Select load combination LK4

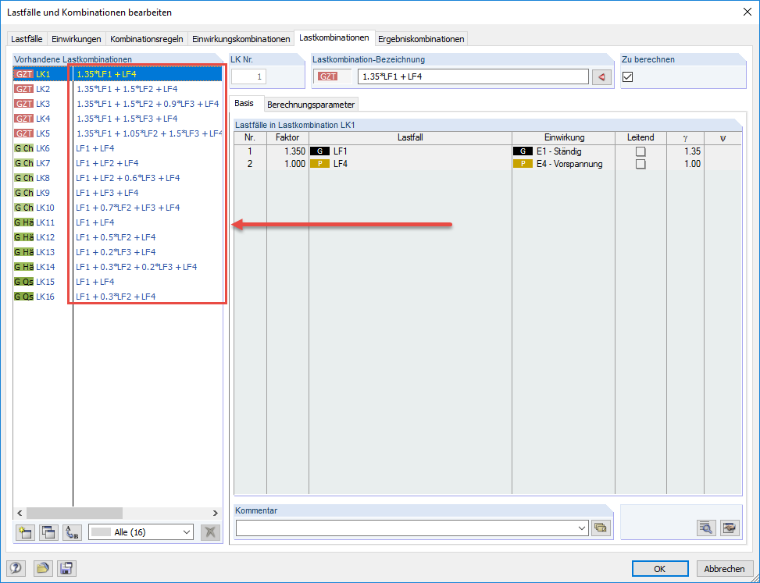[118, 119]
